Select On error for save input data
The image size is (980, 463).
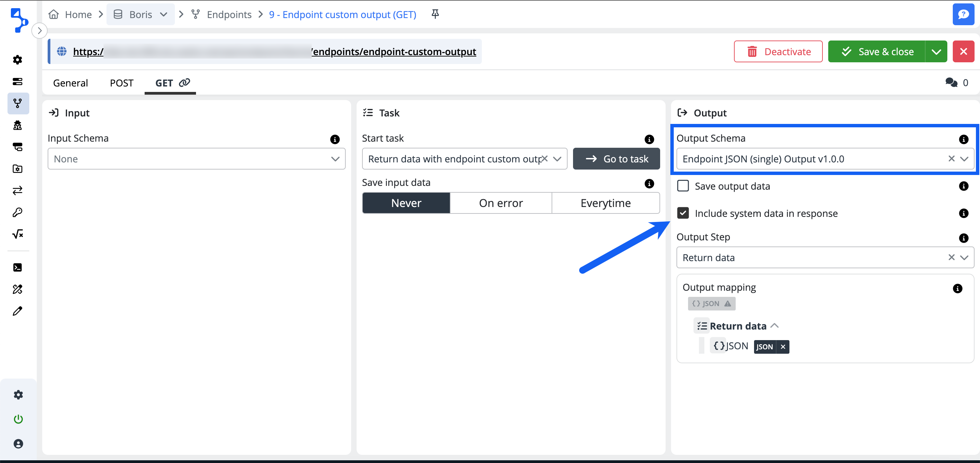(x=501, y=203)
